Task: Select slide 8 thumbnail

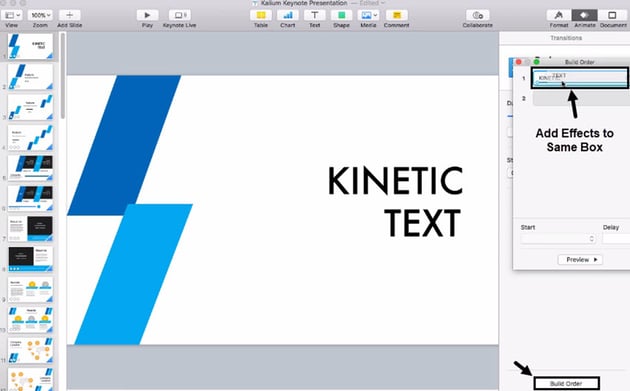Action: pyautogui.click(x=31, y=259)
